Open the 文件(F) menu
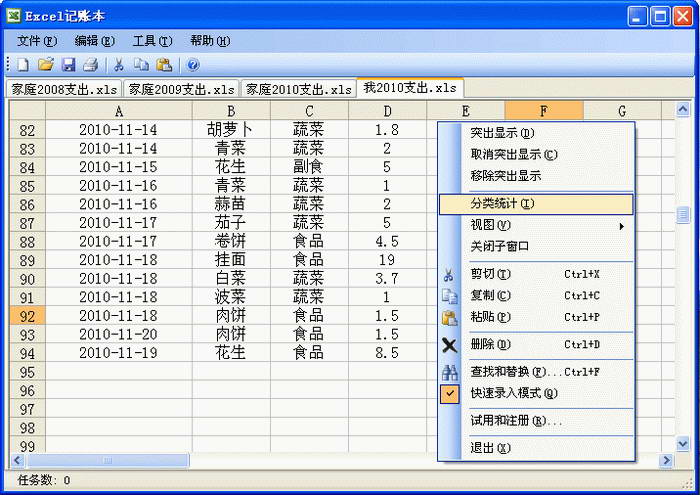 [37, 41]
